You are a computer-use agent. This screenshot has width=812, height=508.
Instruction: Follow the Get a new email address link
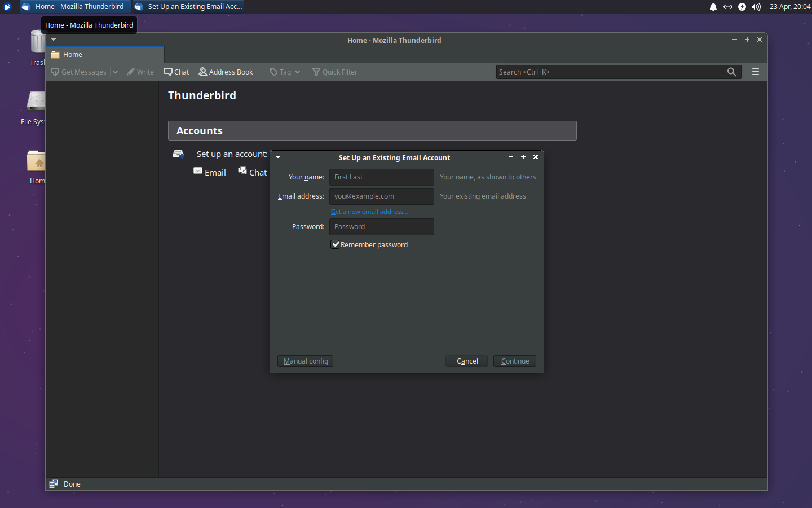tap(369, 212)
